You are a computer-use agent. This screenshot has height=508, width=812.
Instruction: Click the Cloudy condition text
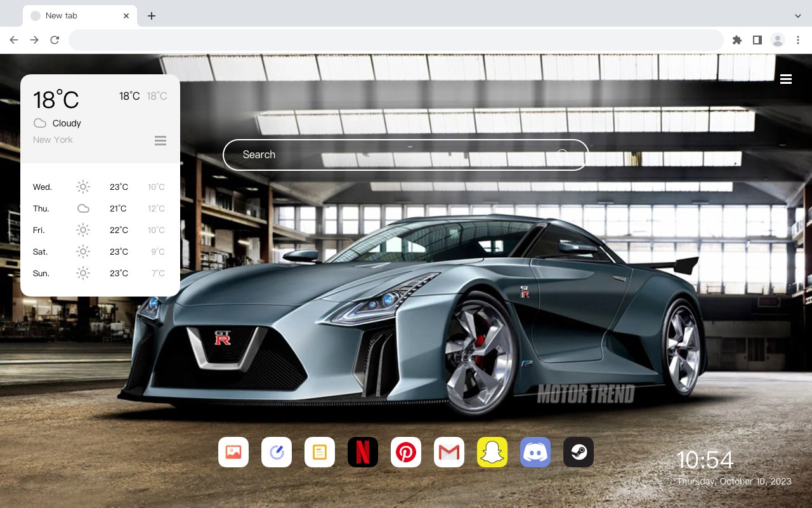pyautogui.click(x=67, y=123)
